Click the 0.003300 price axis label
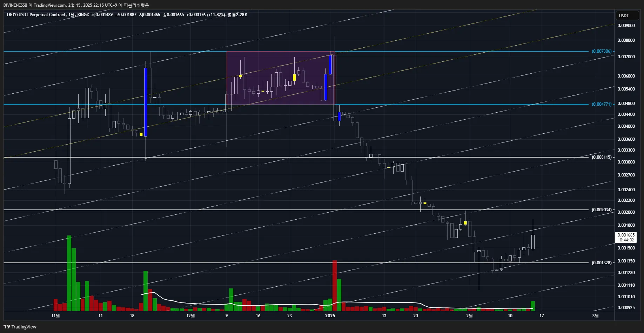This screenshot has height=333, width=644. (626, 150)
